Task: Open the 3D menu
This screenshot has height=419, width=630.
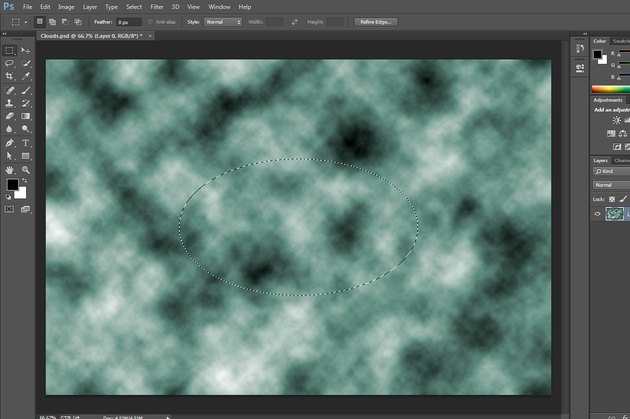Action: (176, 7)
